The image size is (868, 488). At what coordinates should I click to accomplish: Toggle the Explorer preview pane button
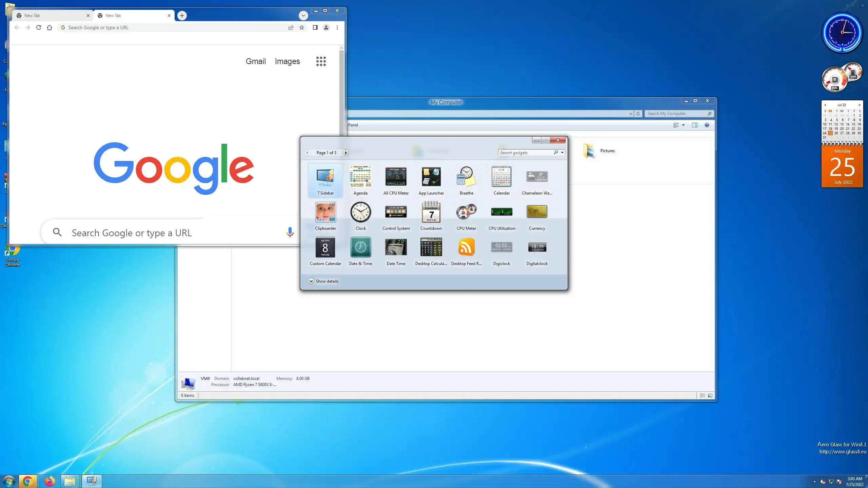pos(694,125)
